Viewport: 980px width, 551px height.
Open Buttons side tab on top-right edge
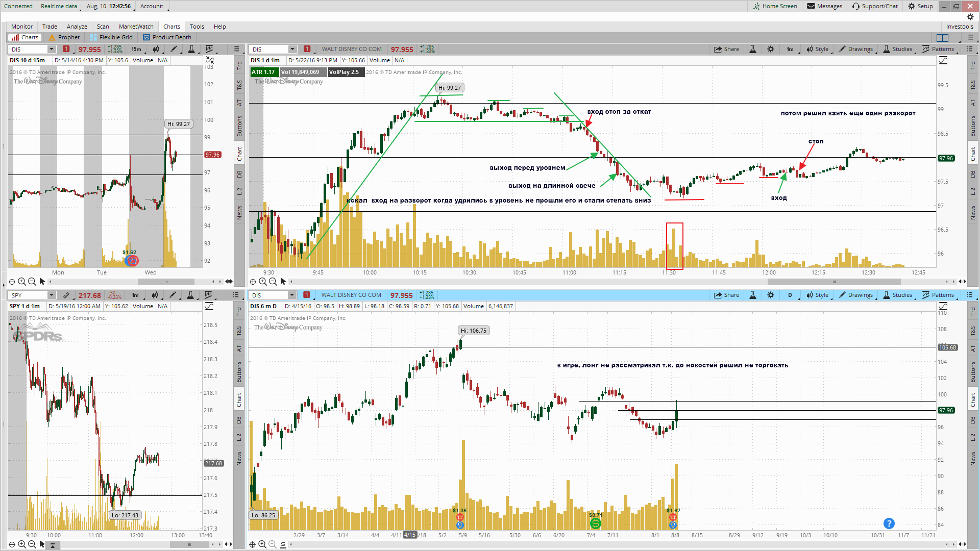click(972, 126)
